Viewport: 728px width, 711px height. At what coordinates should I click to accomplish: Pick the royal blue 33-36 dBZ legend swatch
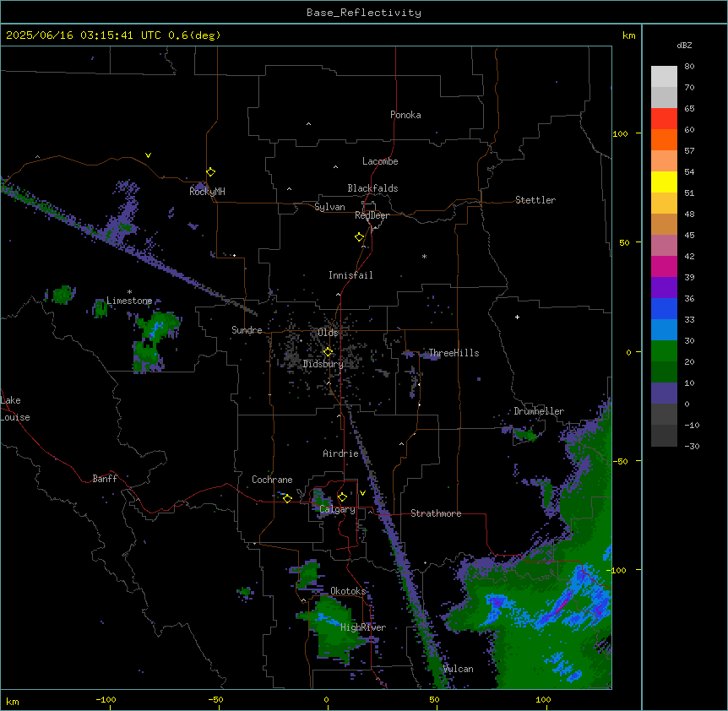(x=664, y=308)
